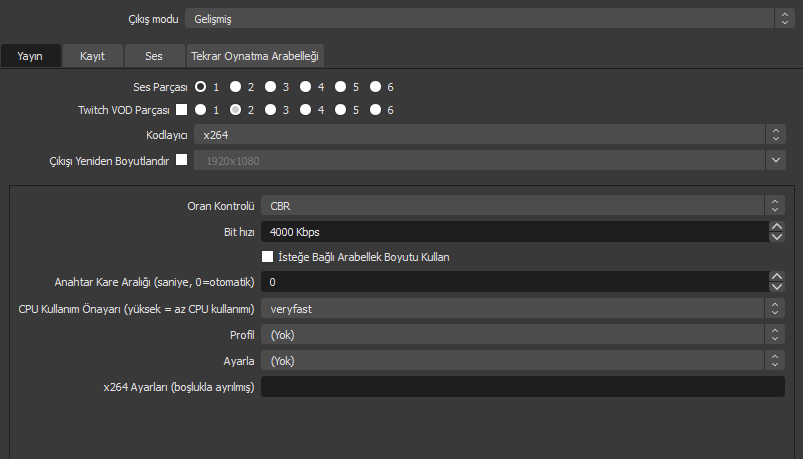This screenshot has height=459, width=803.
Task: Open the Ayarla dropdown
Action: coord(522,361)
